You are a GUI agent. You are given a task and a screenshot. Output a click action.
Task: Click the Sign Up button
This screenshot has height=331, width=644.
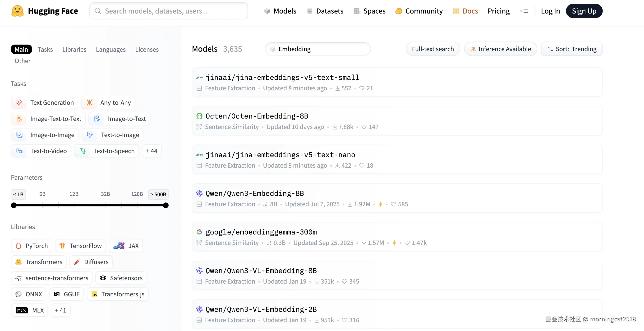coord(584,11)
